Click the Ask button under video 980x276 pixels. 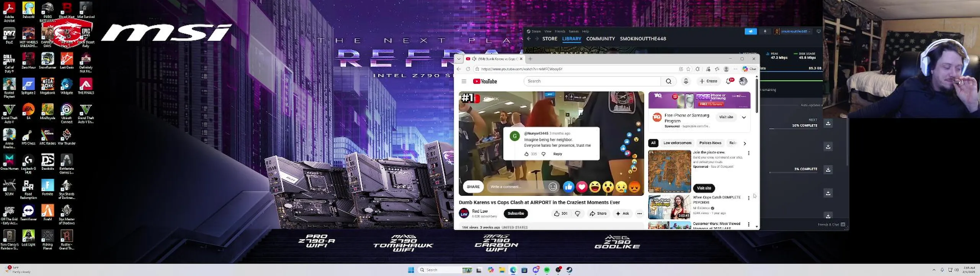[622, 214]
